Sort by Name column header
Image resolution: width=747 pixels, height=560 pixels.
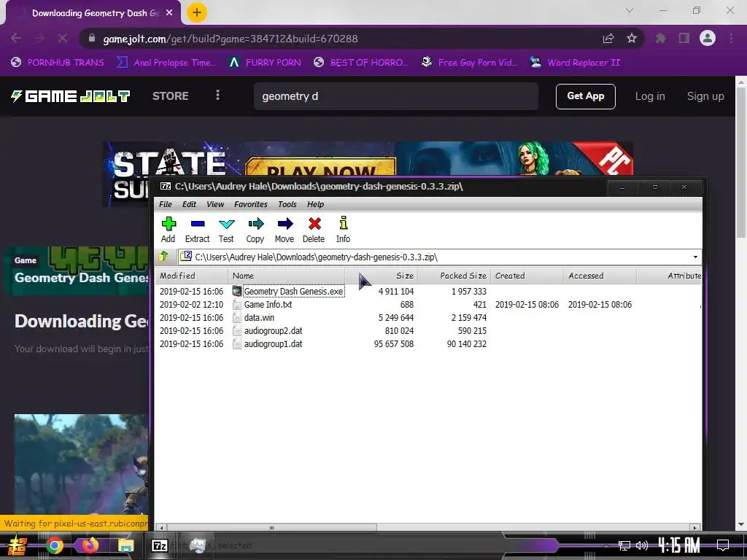(287, 276)
